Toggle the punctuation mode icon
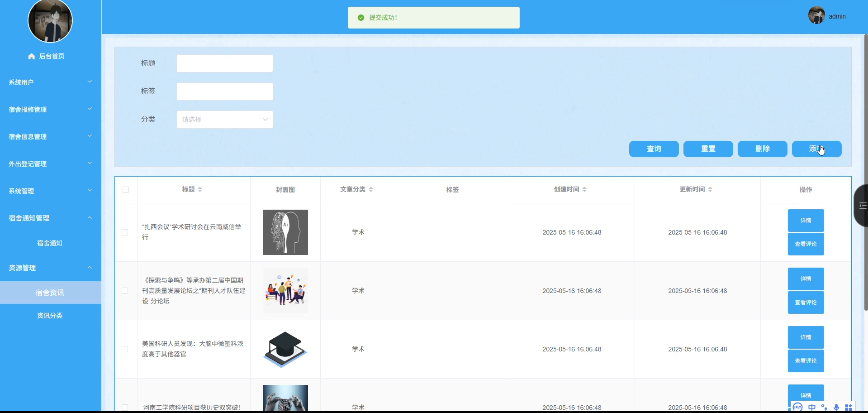868x413 pixels. (824, 407)
